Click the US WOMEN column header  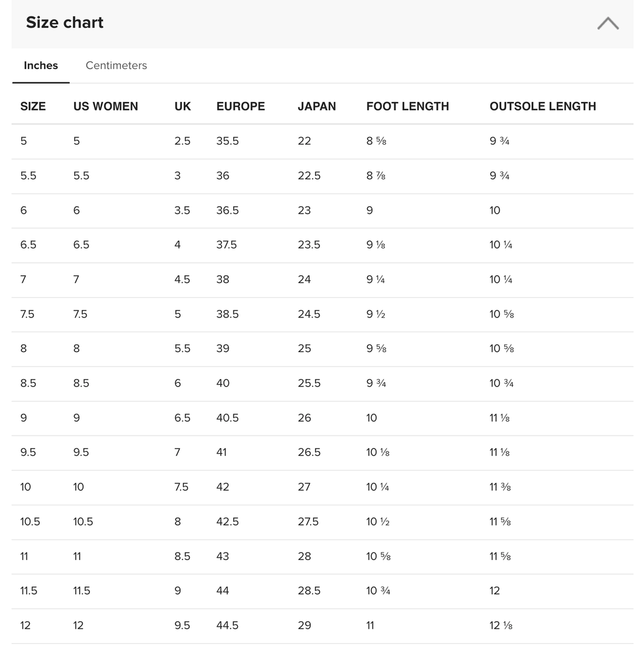point(106,106)
